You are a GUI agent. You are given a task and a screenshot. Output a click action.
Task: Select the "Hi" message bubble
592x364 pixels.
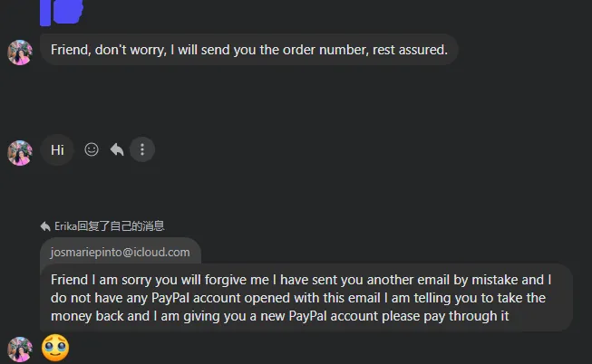pyautogui.click(x=57, y=150)
